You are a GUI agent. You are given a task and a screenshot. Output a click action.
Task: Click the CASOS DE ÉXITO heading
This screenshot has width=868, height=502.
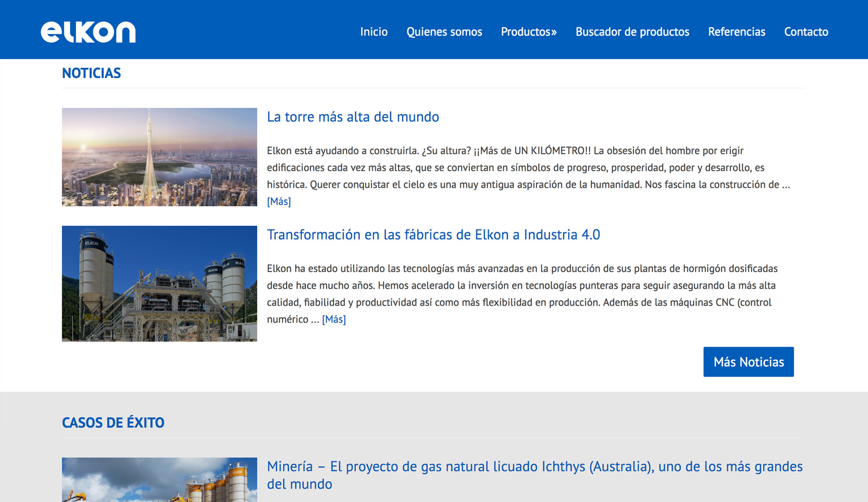point(113,423)
